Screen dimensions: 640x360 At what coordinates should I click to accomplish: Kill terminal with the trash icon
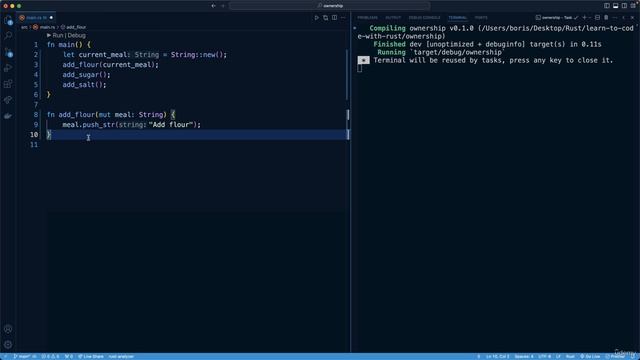point(606,18)
